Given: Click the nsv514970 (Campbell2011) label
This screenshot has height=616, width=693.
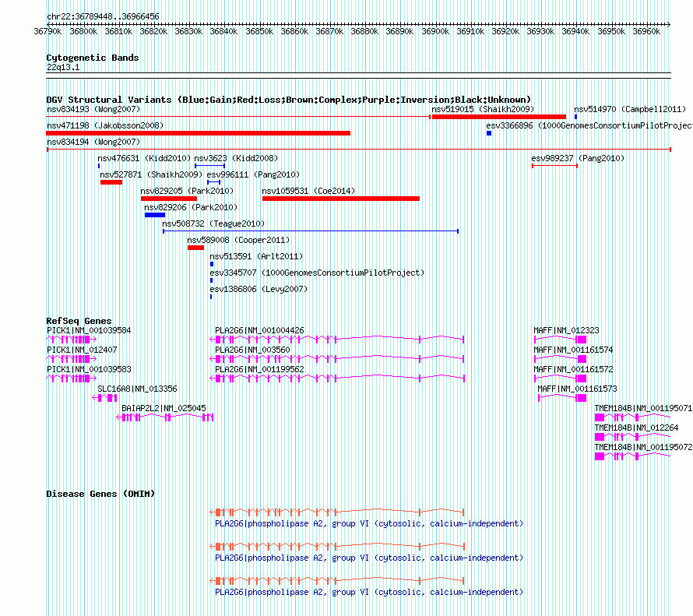Looking at the screenshot, I should tap(630, 109).
